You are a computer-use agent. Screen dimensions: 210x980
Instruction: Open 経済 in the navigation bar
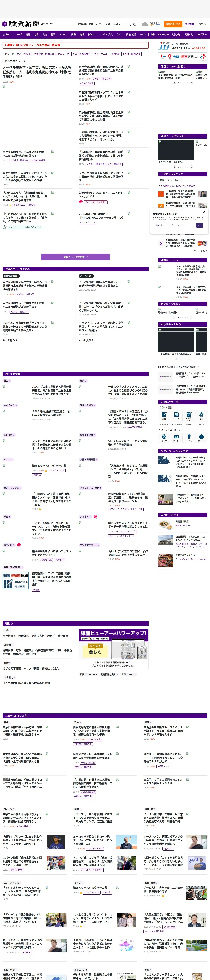(53, 35)
